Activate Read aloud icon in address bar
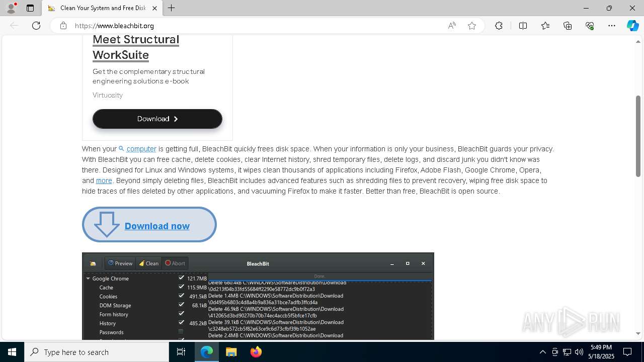The height and width of the screenshot is (362, 644). pyautogui.click(x=452, y=26)
